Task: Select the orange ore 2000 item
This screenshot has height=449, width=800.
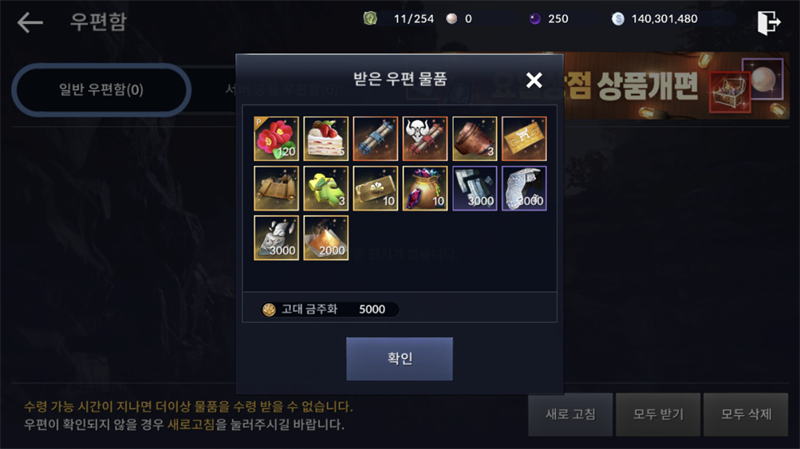Action: click(326, 238)
